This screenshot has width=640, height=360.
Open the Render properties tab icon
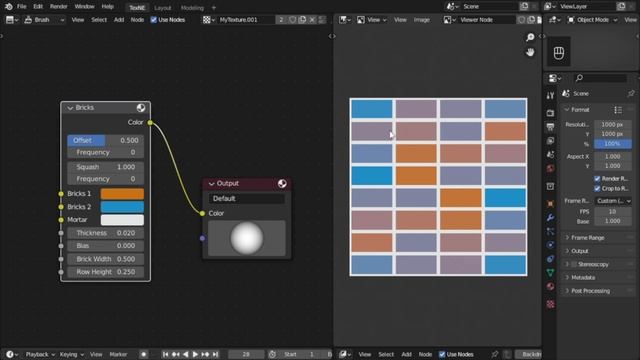pos(550,113)
